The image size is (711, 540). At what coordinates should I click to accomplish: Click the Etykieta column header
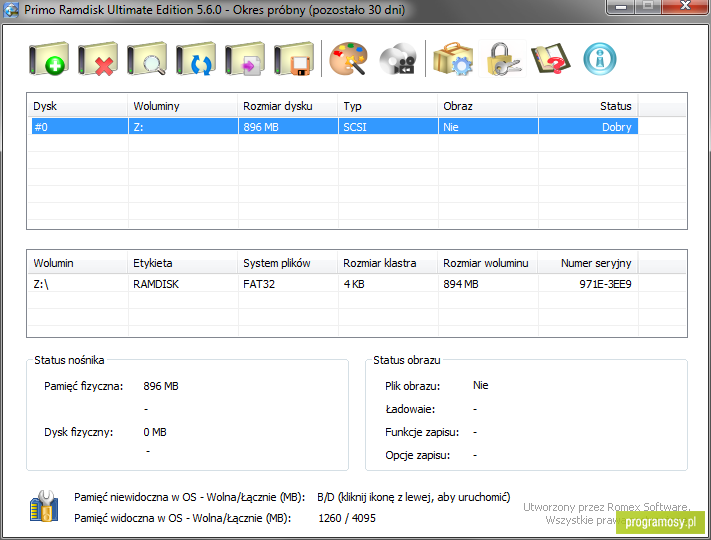(x=183, y=263)
